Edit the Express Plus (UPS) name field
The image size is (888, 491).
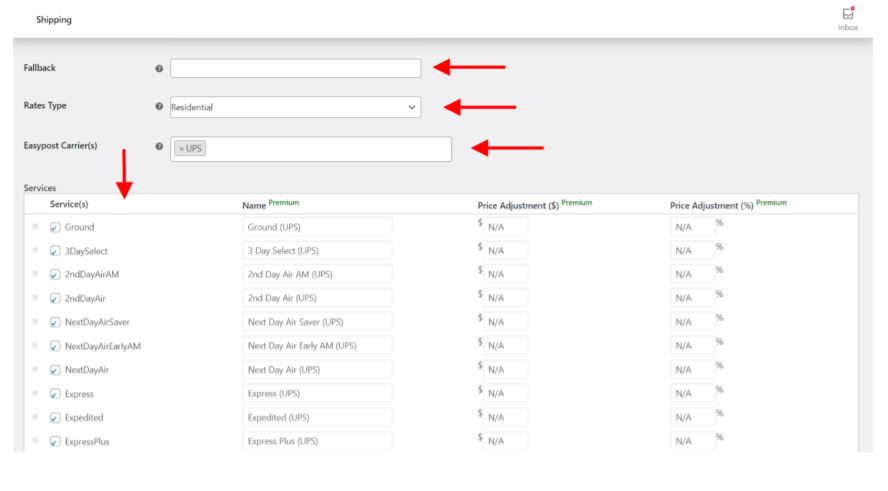click(317, 441)
